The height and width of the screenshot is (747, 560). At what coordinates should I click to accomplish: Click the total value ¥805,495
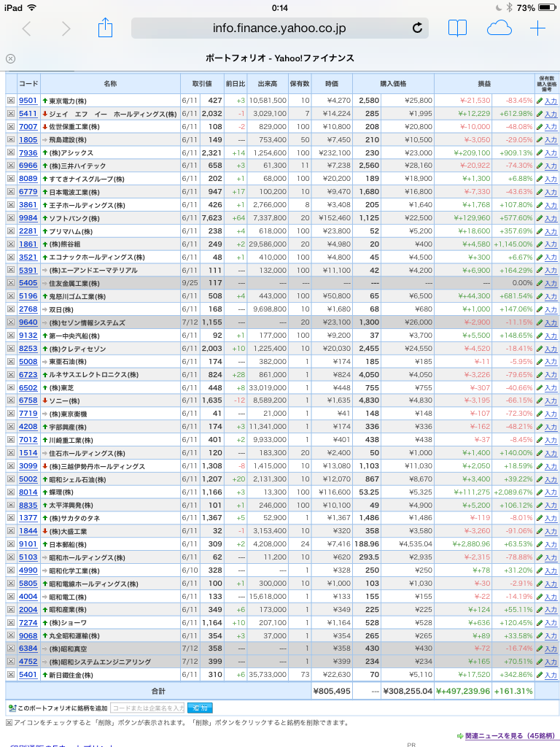coord(332,691)
